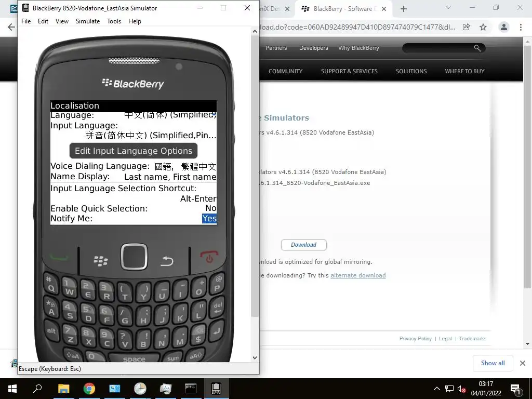This screenshot has width=532, height=399.
Task: Click the alt key on phone keyboard
Action: coord(51,331)
